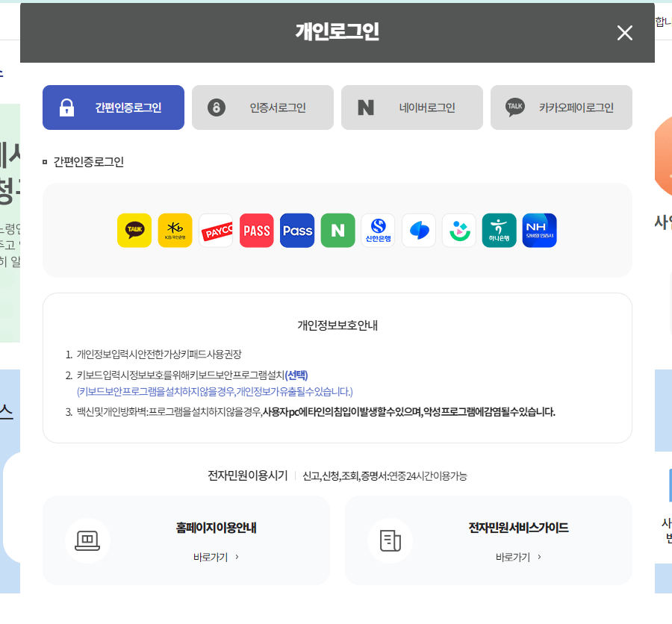Switch to the 카카오페이로그인 tab

[561, 107]
